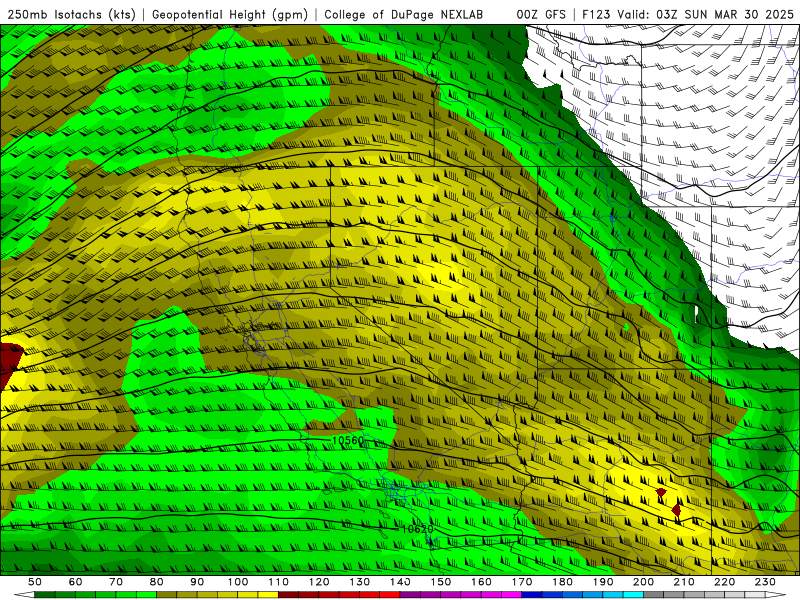Click the 50 knot label on color scale
This screenshot has height=600, width=800.
coord(35,582)
